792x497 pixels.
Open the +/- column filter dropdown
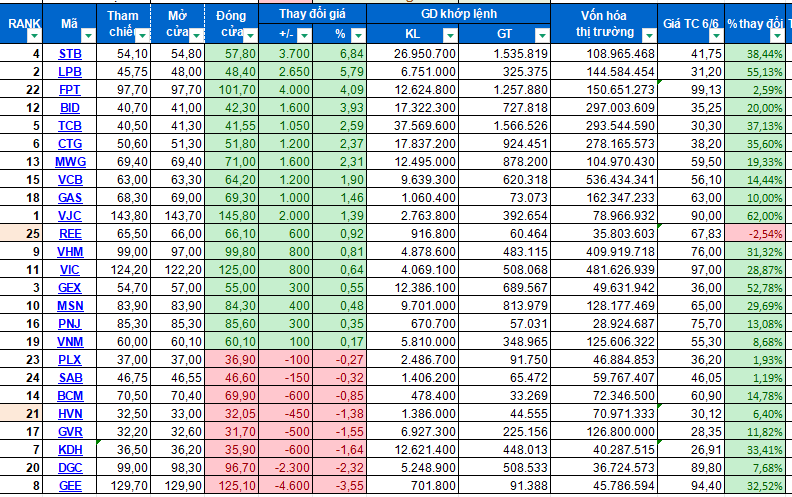click(x=304, y=35)
